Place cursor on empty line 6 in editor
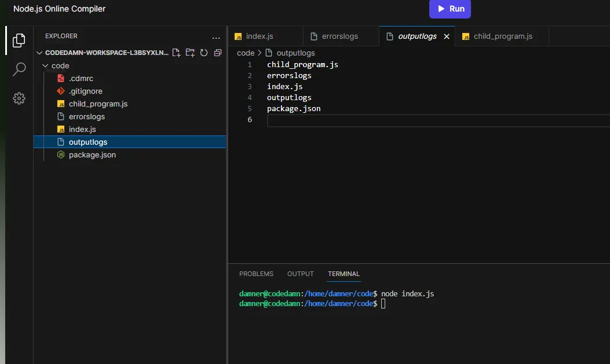610x364 pixels. tap(439, 120)
